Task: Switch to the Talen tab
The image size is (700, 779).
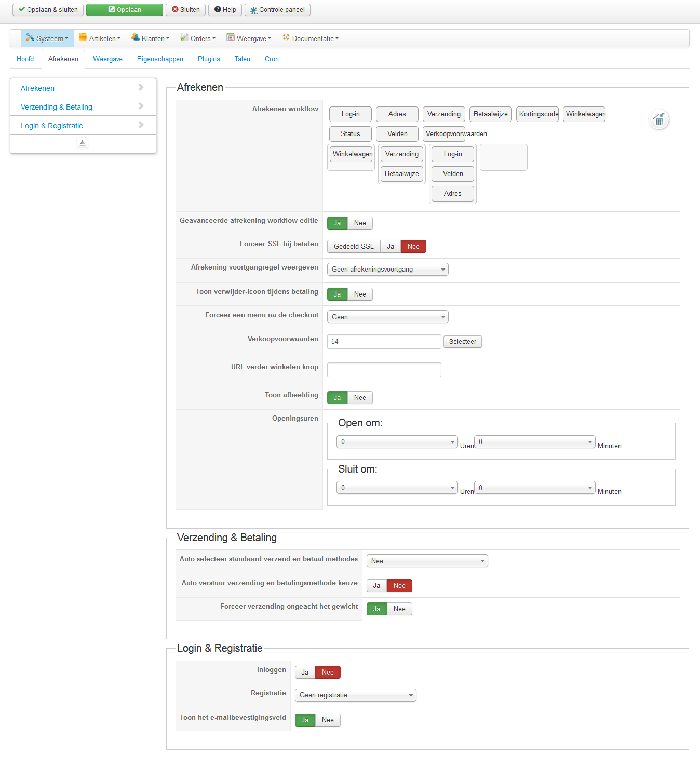Action: tap(243, 59)
